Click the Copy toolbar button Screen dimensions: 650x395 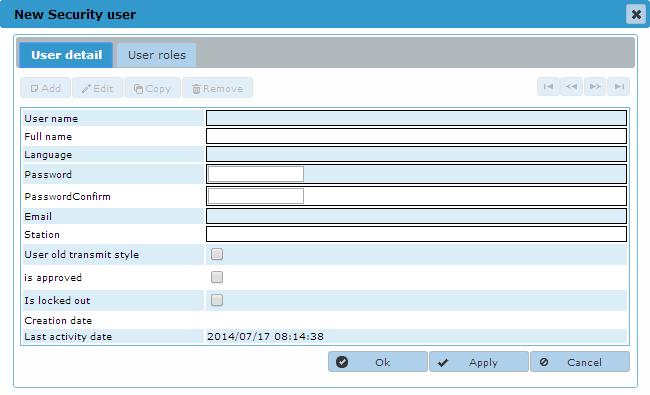152,88
